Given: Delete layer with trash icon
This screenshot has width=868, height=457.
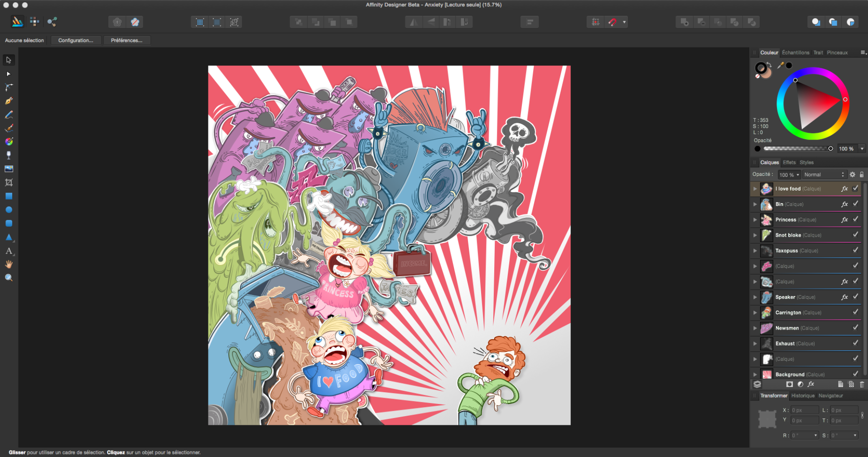Looking at the screenshot, I should 862,384.
